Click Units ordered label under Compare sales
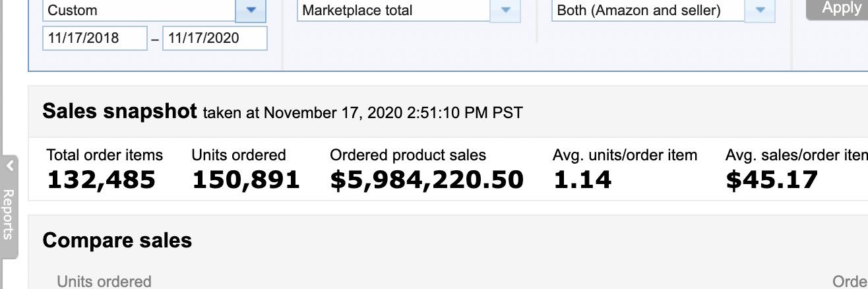Viewport: 868px width, 289px height. coord(104,282)
